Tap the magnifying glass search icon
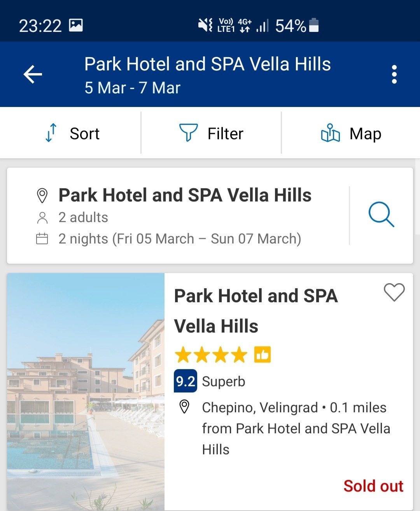This screenshot has height=511, width=420. click(381, 214)
